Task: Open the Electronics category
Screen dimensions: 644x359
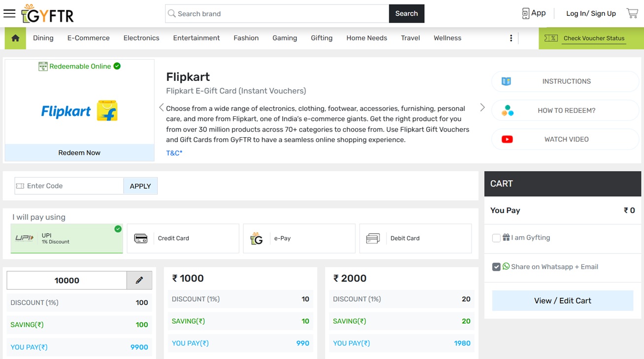Action: coord(141,38)
